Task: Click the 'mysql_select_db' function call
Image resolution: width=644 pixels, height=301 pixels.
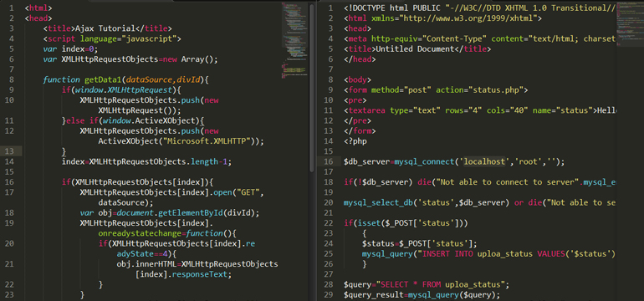Action: click(378, 203)
